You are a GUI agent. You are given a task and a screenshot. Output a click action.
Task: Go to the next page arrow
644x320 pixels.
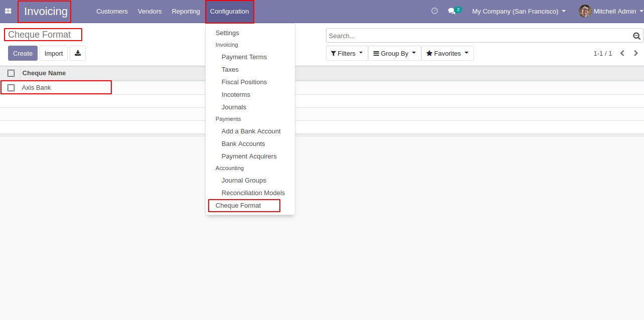tap(636, 53)
